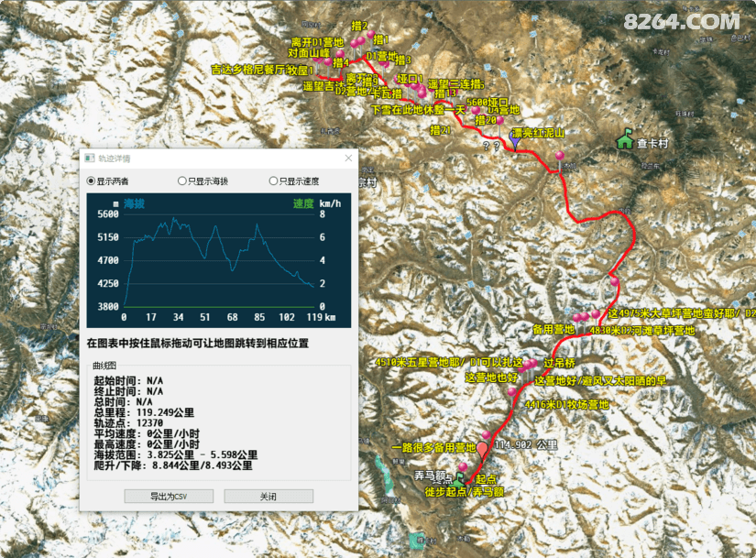Click the 漂亮红泥山 map label
Image resolution: width=756 pixels, height=558 pixels.
(538, 133)
